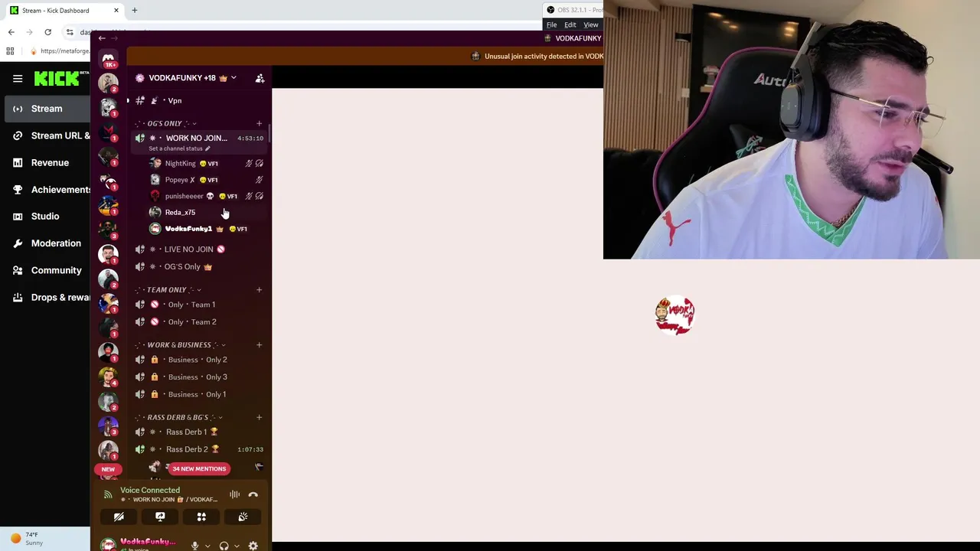Open Stream URL & key page in Kick sidebar
The width and height of the screenshot is (980, 551).
[x=47, y=135]
